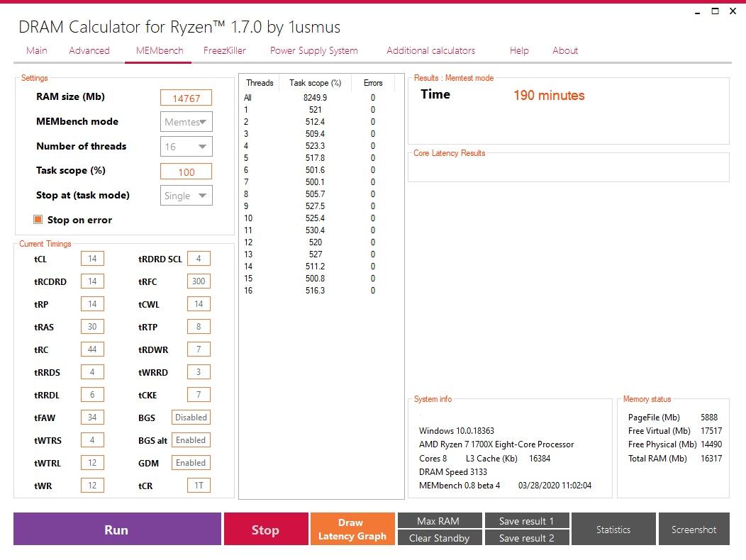
Task: Click the tWRRD value box
Action: point(199,371)
